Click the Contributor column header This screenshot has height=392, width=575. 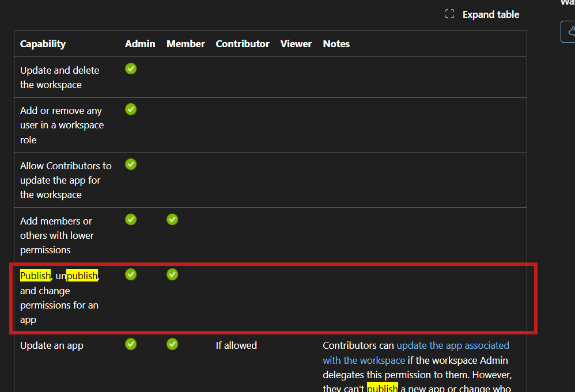coord(243,44)
